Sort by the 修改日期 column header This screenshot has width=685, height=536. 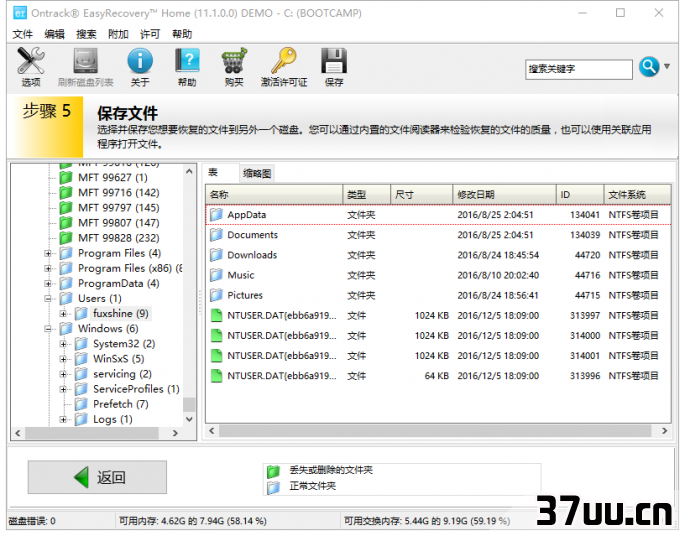(x=505, y=194)
